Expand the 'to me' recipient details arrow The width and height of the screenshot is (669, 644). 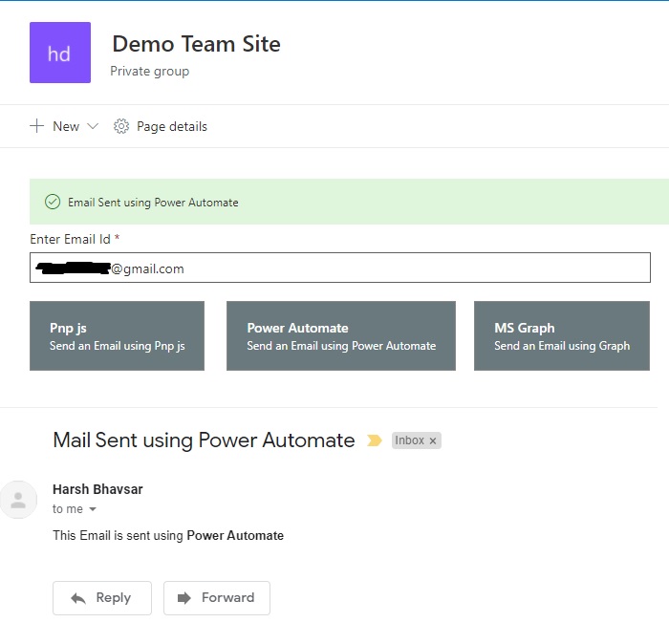[93, 509]
